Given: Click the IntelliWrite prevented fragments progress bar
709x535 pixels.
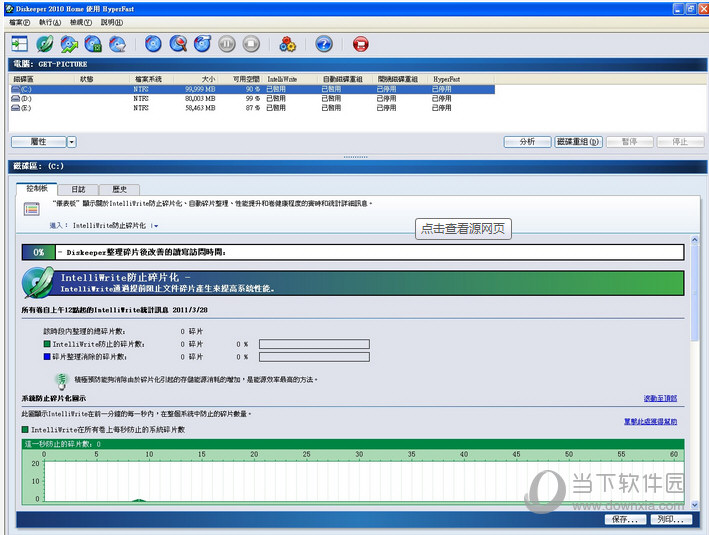Looking at the screenshot, I should tap(314, 344).
